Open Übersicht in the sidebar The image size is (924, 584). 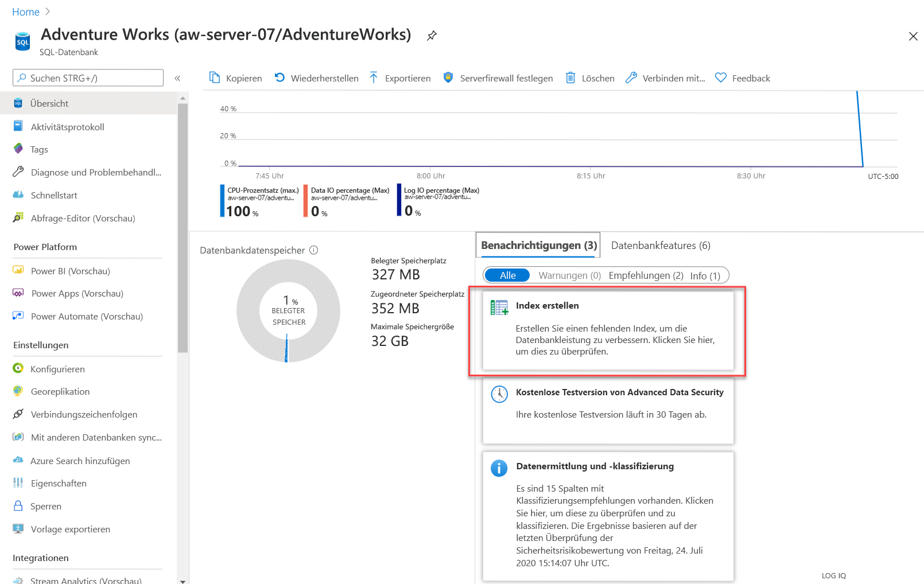(88, 103)
